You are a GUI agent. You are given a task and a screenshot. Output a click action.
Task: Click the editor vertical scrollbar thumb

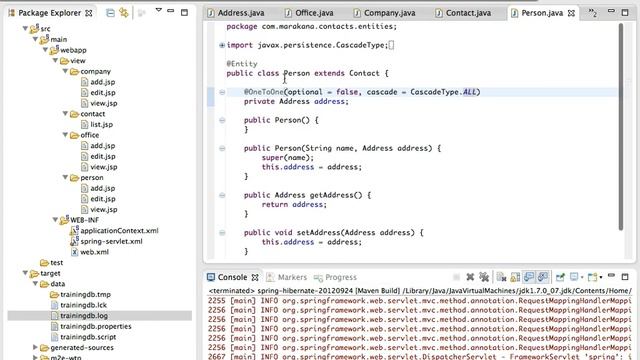pos(621,127)
